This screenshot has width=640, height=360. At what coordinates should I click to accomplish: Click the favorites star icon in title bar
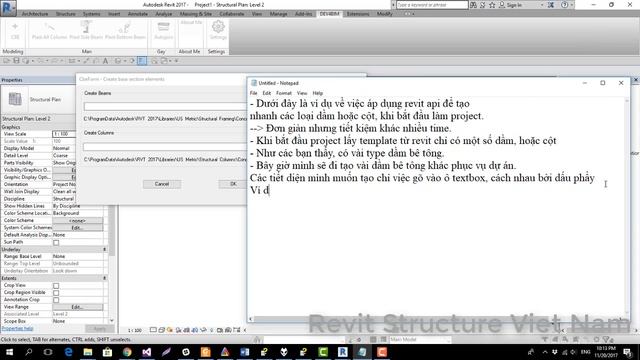tap(492, 5)
